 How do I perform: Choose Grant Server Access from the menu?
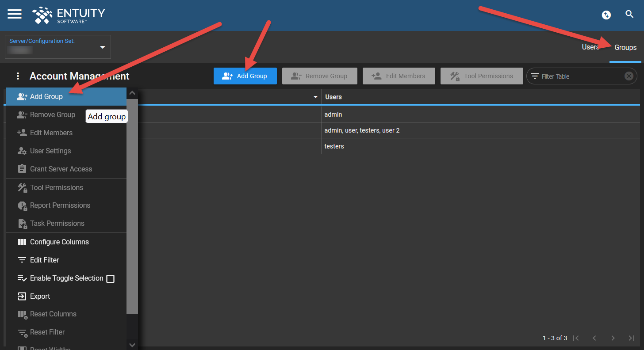coord(61,169)
